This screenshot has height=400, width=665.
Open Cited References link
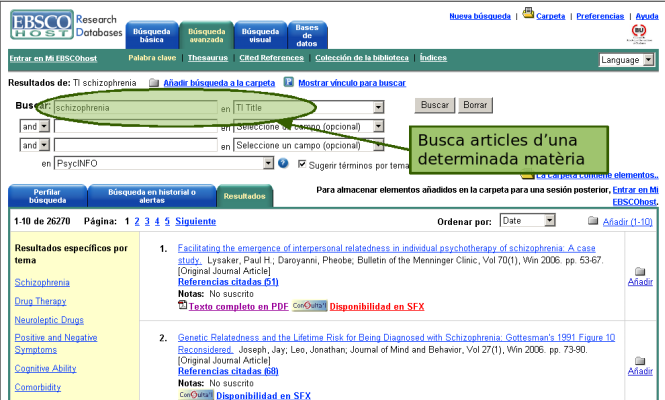pyautogui.click(x=271, y=58)
